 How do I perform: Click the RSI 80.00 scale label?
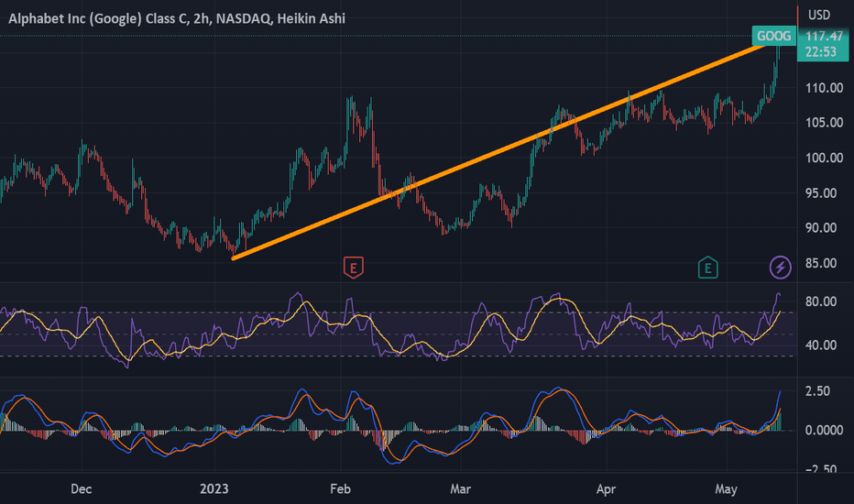pos(821,301)
